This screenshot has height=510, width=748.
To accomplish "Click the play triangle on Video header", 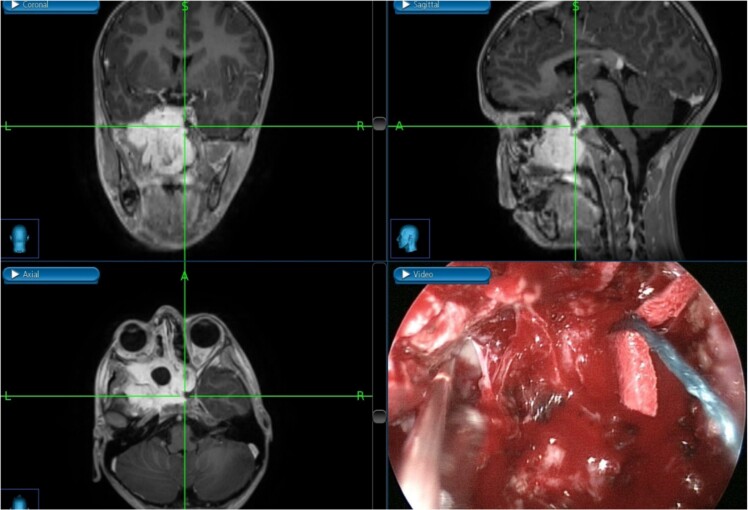I will [x=406, y=274].
